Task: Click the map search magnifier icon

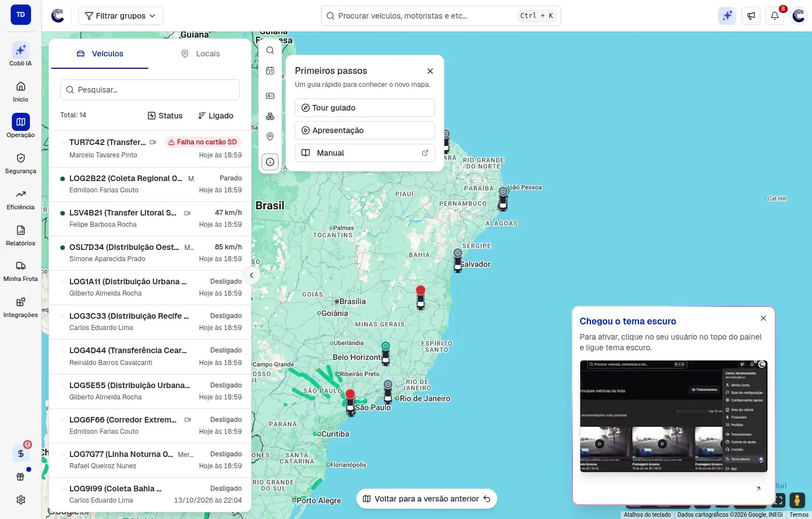Action: point(270,50)
